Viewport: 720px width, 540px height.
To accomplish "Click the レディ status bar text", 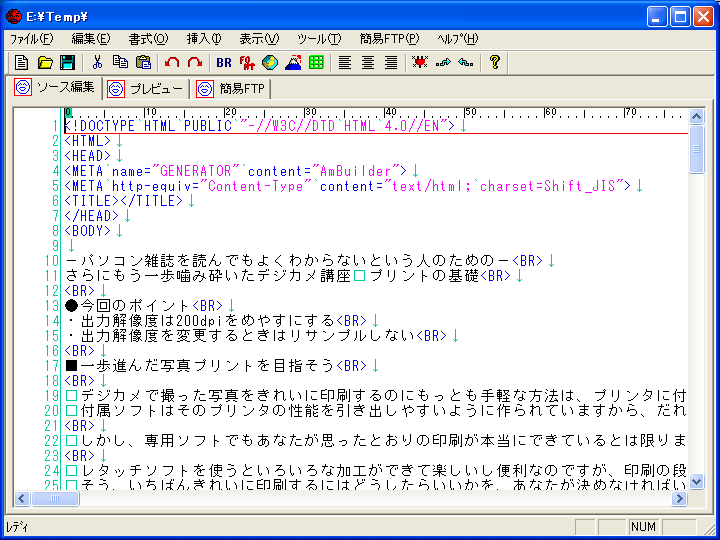I will click(x=17, y=527).
